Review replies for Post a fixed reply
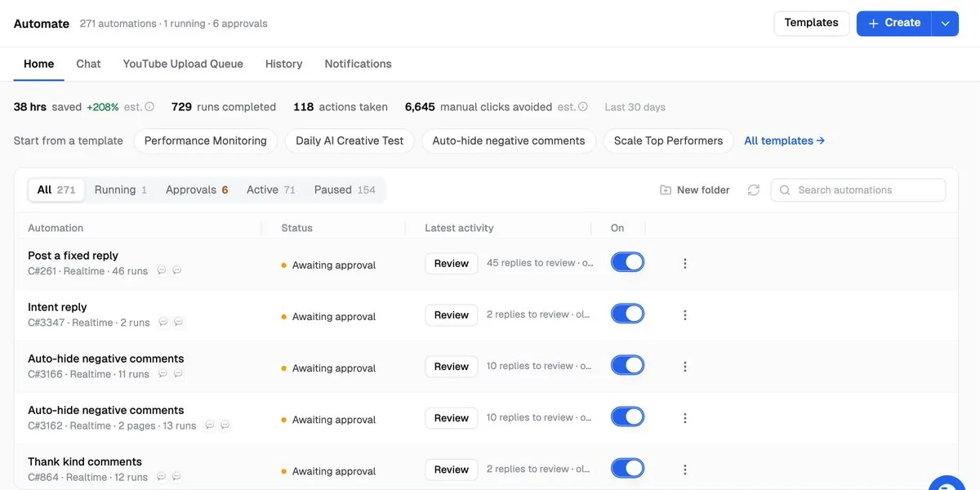Image resolution: width=980 pixels, height=490 pixels. click(x=452, y=264)
